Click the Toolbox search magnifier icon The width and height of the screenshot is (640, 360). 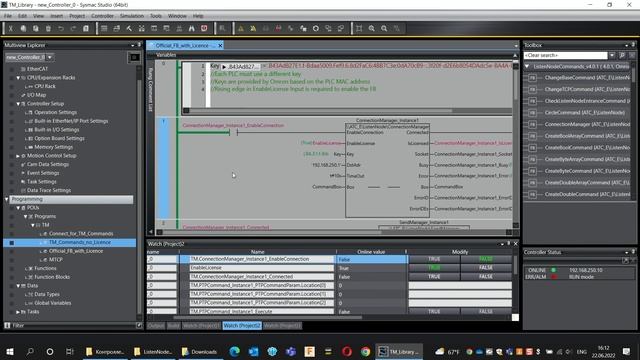[622, 55]
